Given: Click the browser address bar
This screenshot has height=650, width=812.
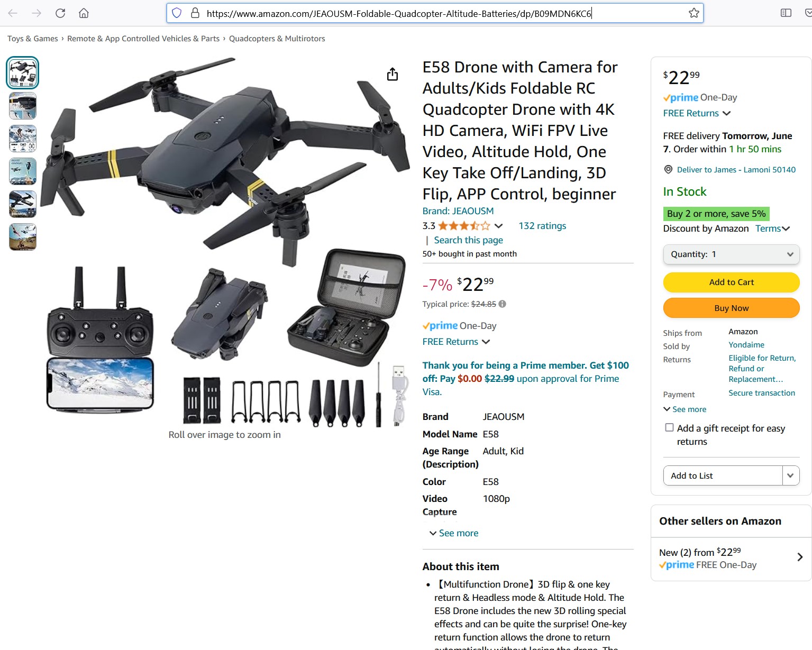Looking at the screenshot, I should [x=435, y=13].
